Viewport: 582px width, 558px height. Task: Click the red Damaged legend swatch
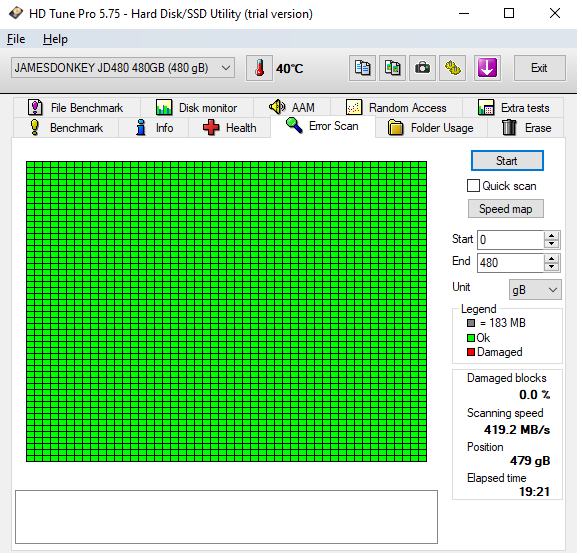point(471,352)
